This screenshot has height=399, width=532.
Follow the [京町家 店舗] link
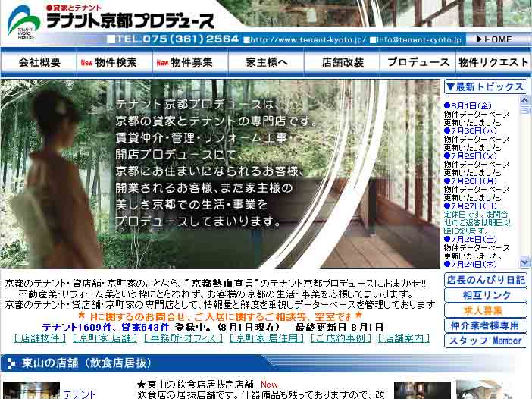tap(105, 338)
